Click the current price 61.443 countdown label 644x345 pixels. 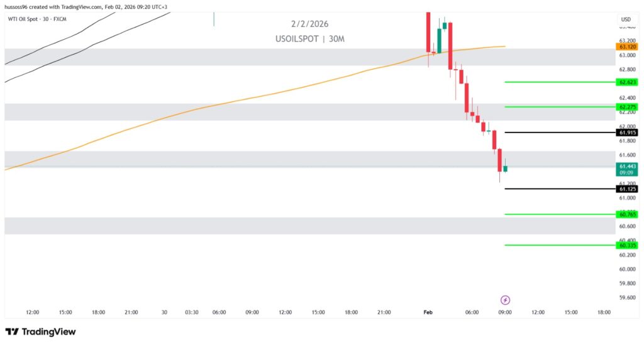pos(626,168)
